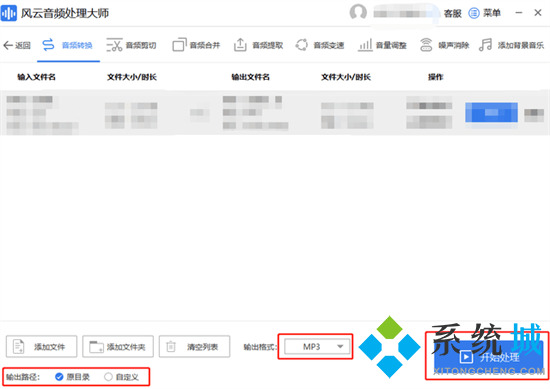The height and width of the screenshot is (389, 550).
Task: Open 客服 customer service
Action: pyautogui.click(x=452, y=13)
